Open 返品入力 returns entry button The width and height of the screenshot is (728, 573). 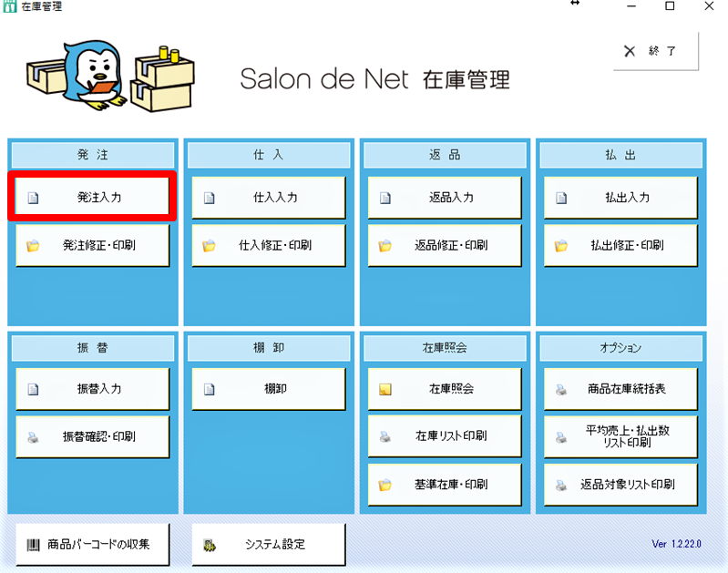pos(445,198)
